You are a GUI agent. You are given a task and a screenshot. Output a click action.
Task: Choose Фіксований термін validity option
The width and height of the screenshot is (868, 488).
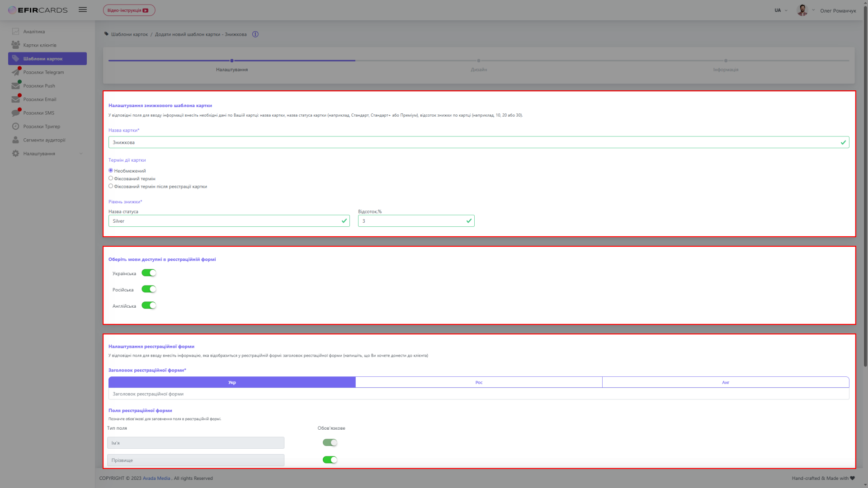click(x=111, y=178)
